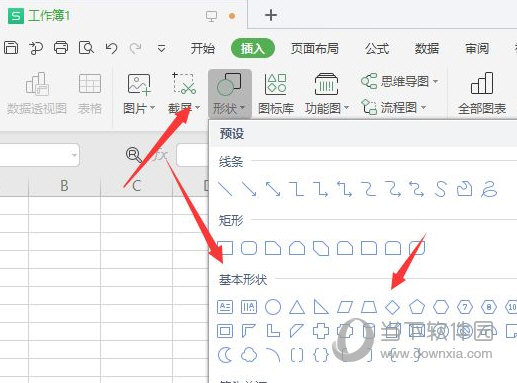
Task: Select the octagon shape labeled 8
Action: coord(489,307)
